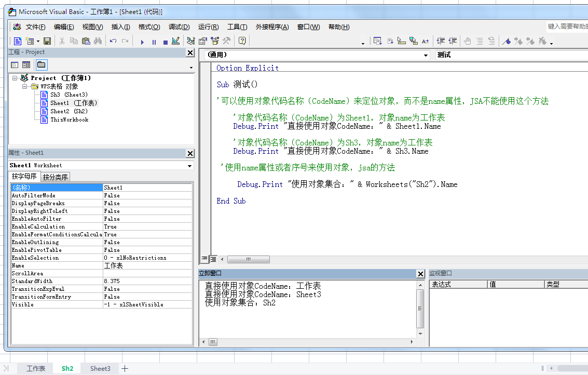Screen dimensions: 588x375
Task: Open the 外接程序(A) menu
Action: tap(272, 27)
